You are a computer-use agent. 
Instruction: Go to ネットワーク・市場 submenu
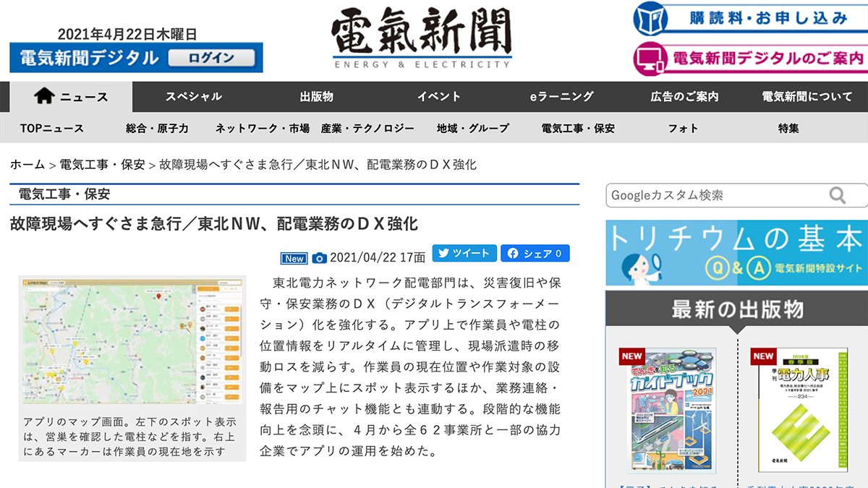coord(262,128)
